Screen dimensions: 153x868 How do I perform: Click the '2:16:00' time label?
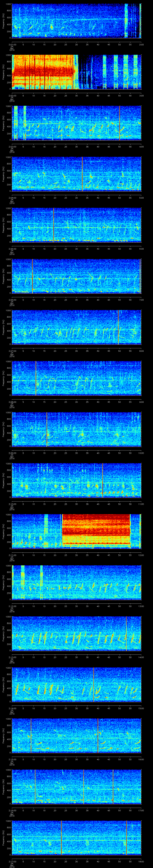pyautogui.click(x=12, y=810)
